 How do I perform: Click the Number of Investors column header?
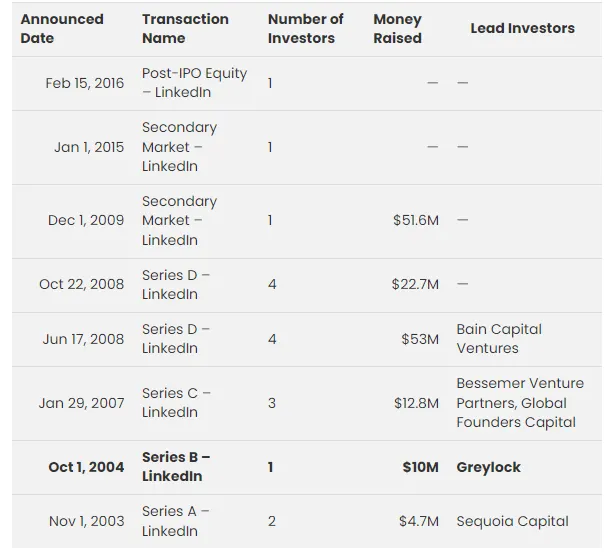pyautogui.click(x=305, y=28)
